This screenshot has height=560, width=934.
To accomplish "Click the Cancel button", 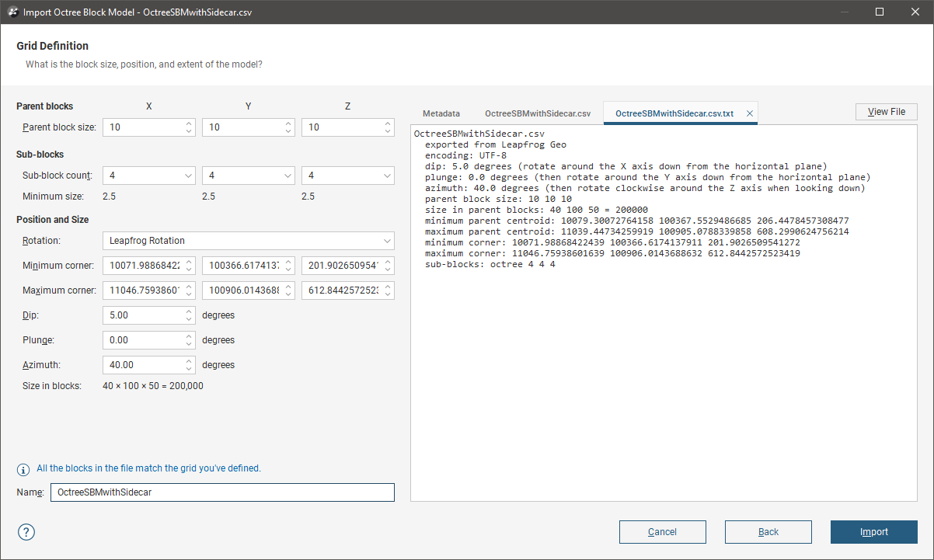I will (663, 532).
